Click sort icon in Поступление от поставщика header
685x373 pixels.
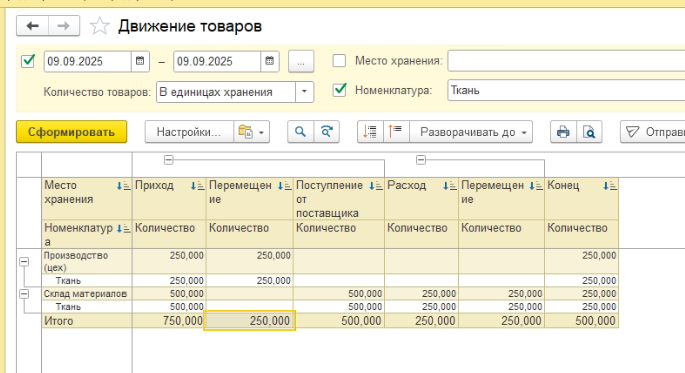click(x=376, y=186)
